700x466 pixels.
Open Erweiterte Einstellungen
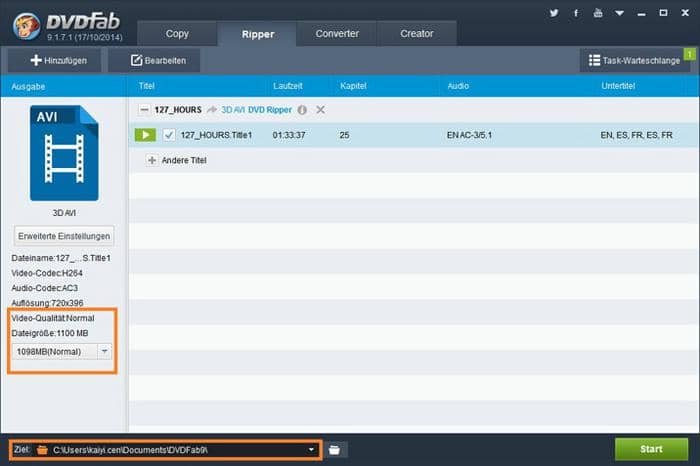pyautogui.click(x=64, y=236)
